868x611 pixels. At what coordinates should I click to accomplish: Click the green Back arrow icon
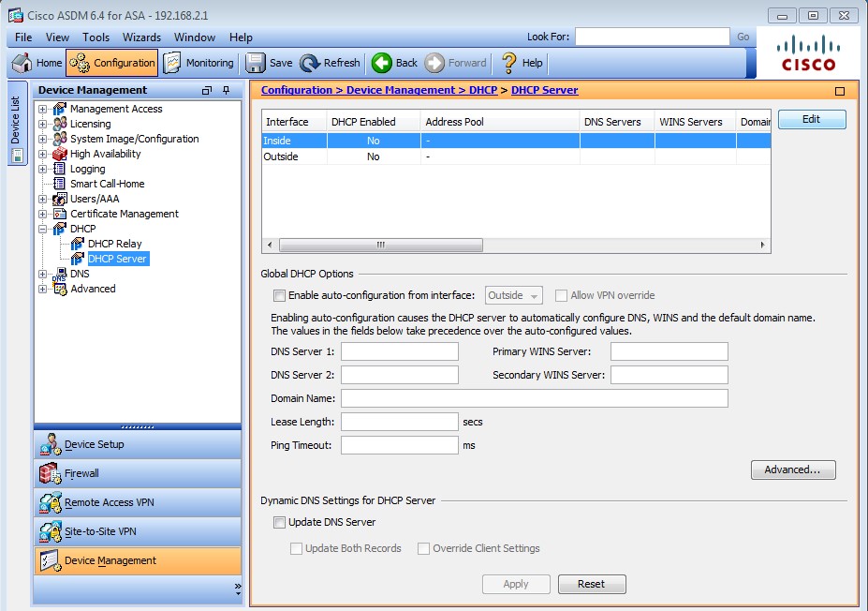tap(381, 63)
